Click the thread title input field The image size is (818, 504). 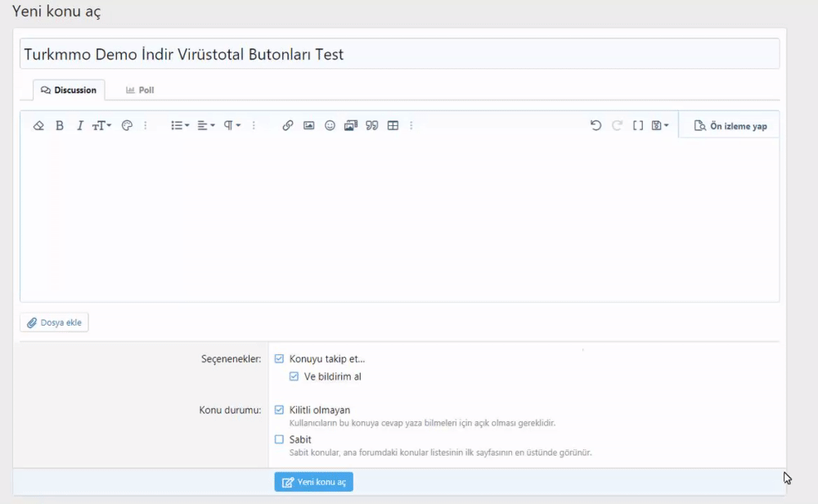pyautogui.click(x=400, y=54)
